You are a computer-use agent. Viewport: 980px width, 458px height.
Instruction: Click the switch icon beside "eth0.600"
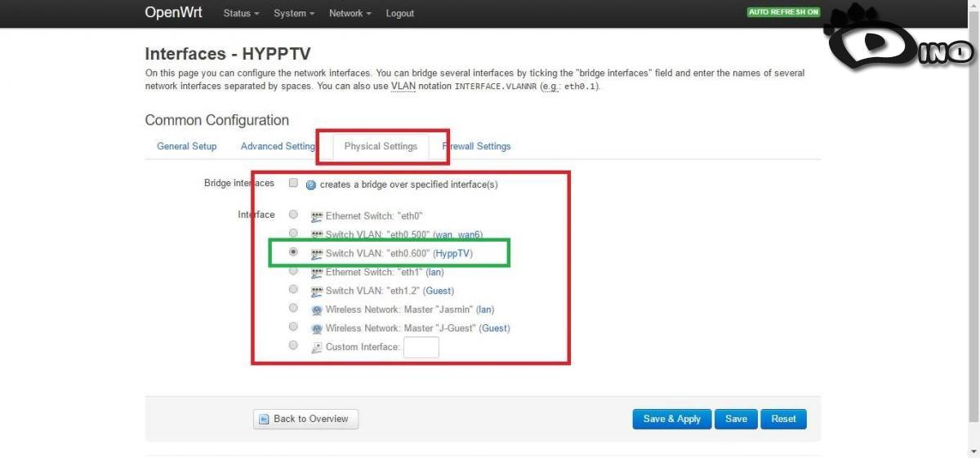point(317,254)
